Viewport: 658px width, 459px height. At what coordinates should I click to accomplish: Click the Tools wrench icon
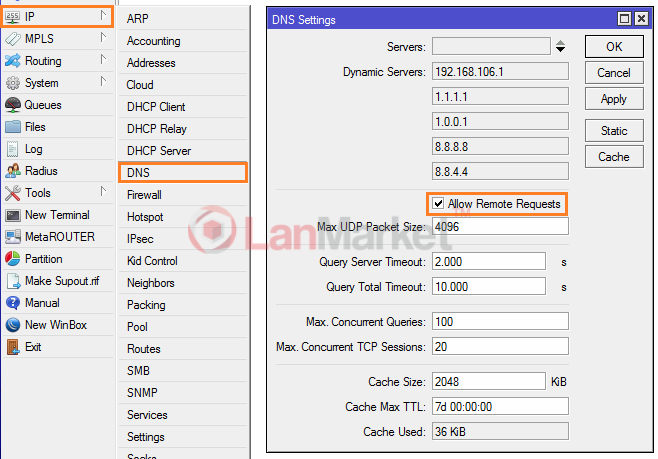tap(13, 193)
